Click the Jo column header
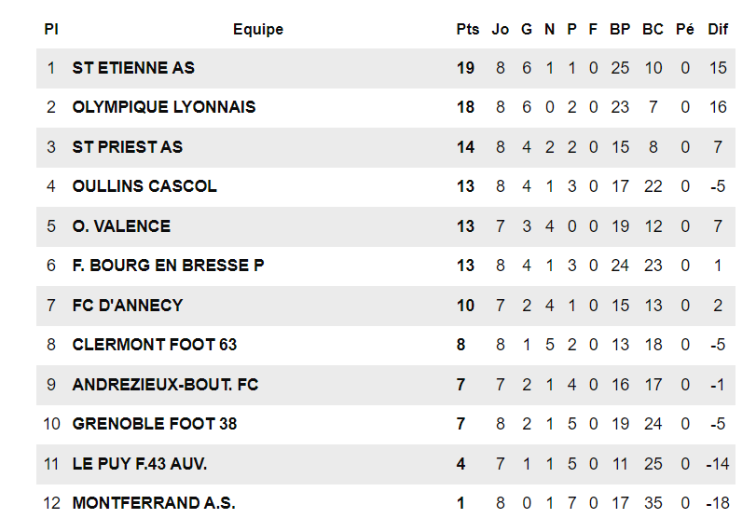 pos(501,30)
